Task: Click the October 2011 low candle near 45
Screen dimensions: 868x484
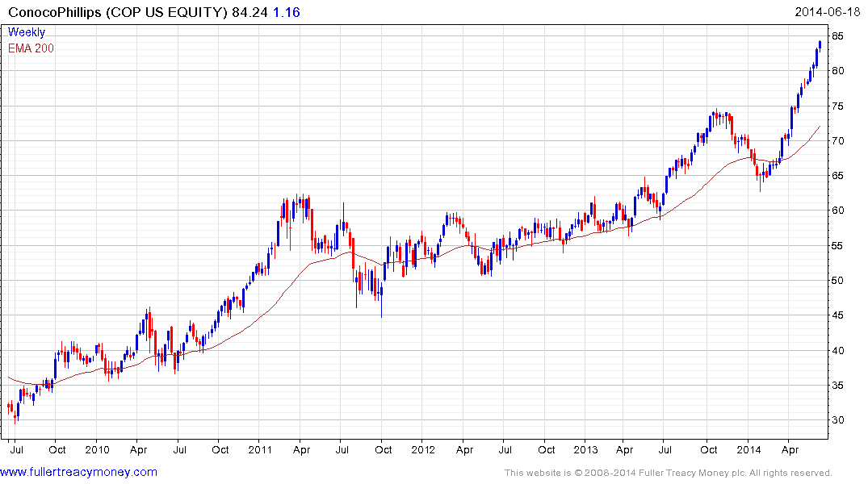Action: (381, 298)
